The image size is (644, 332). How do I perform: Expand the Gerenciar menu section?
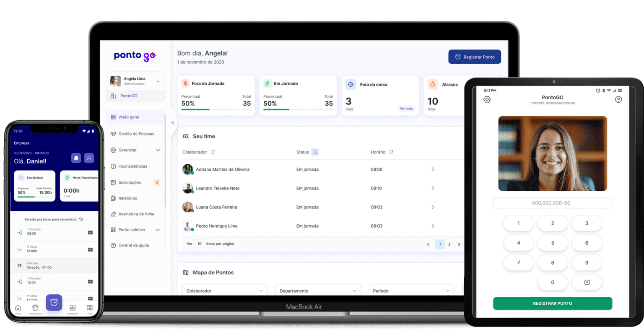coord(158,150)
